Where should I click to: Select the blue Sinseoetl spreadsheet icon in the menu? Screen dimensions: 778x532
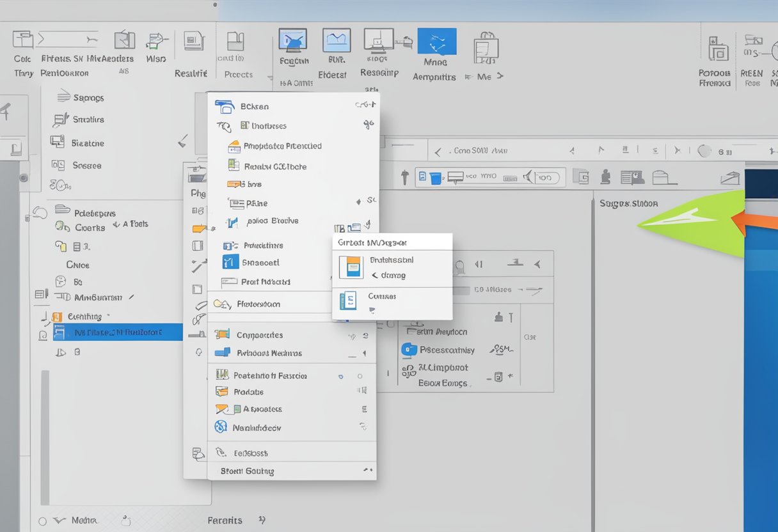pos(231,262)
